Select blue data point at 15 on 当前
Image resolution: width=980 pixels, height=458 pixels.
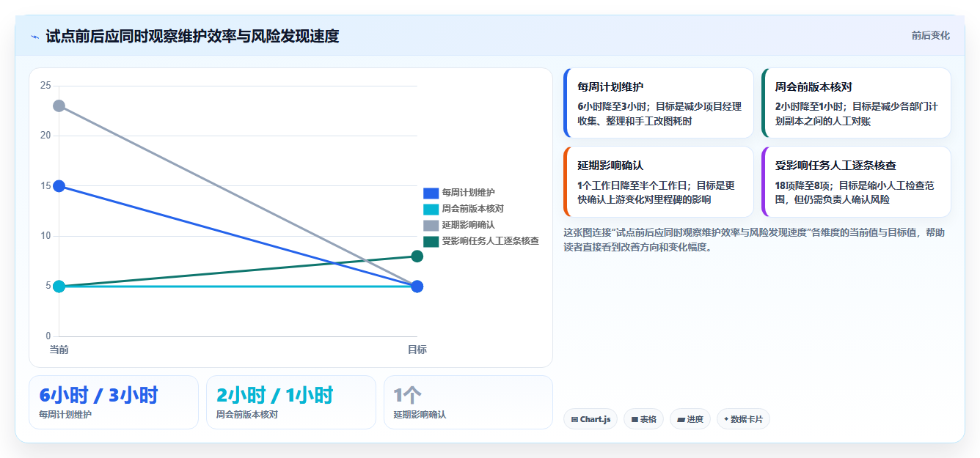coord(59,186)
